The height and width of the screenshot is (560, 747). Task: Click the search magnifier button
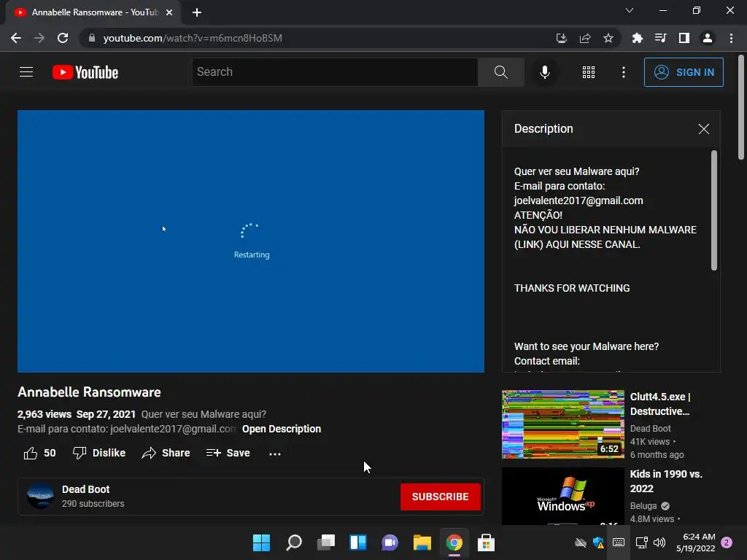click(500, 72)
